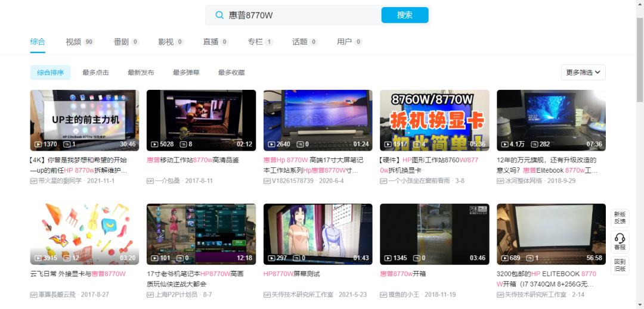The image size is (644, 309).
Task: Open title starting 【硬件】HP图形工作站
Action: click(429, 165)
